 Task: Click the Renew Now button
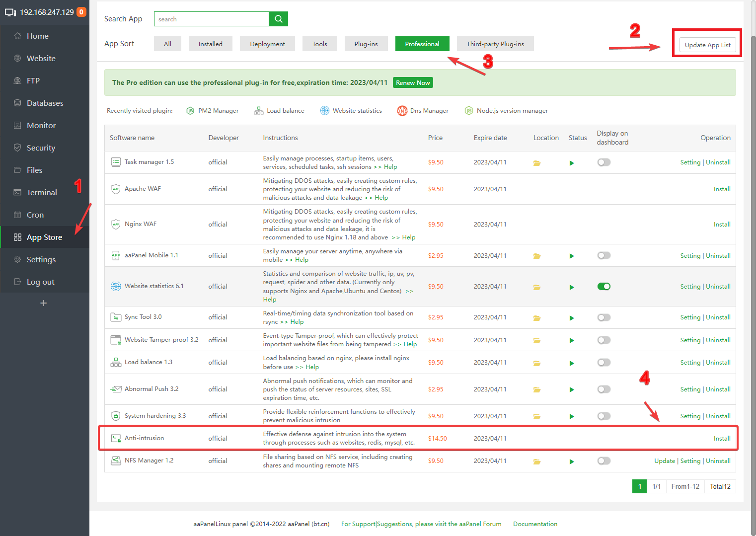413,82
